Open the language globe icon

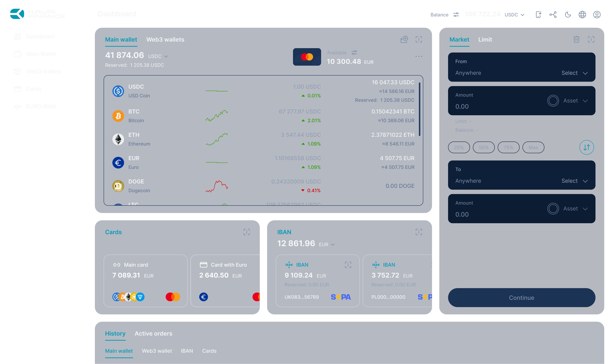tap(582, 15)
